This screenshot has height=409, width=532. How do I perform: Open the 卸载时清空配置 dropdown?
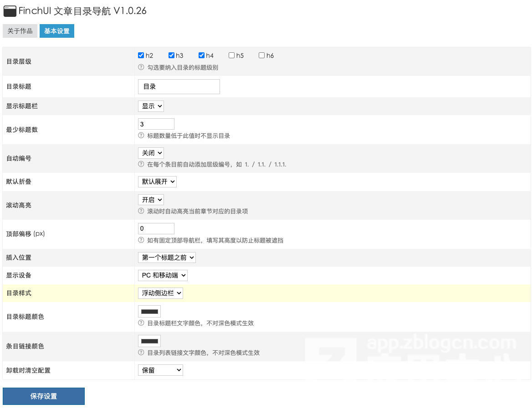(x=160, y=370)
